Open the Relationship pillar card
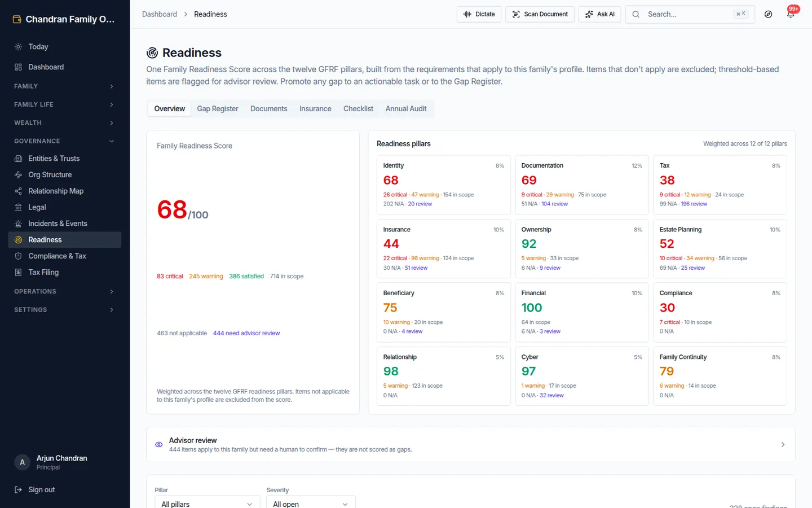Viewport: 812px width, 508px height. coord(444,376)
